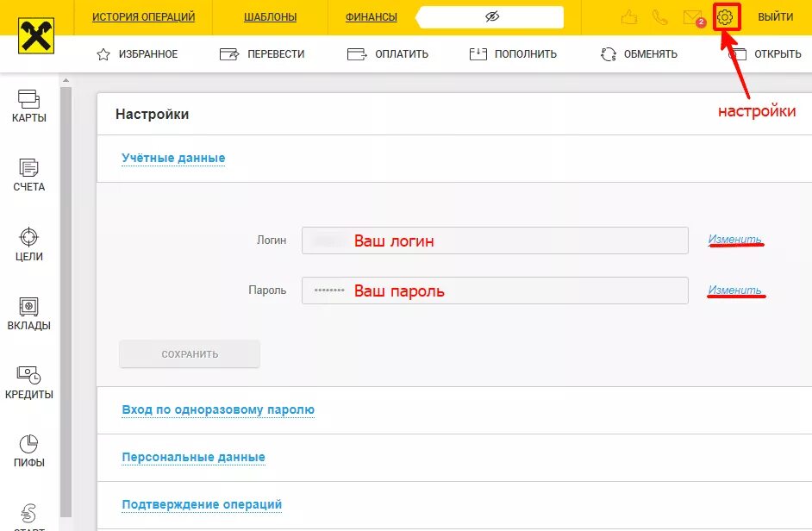812x531 pixels.
Task: Click the Настройки page heading
Action: (x=153, y=114)
